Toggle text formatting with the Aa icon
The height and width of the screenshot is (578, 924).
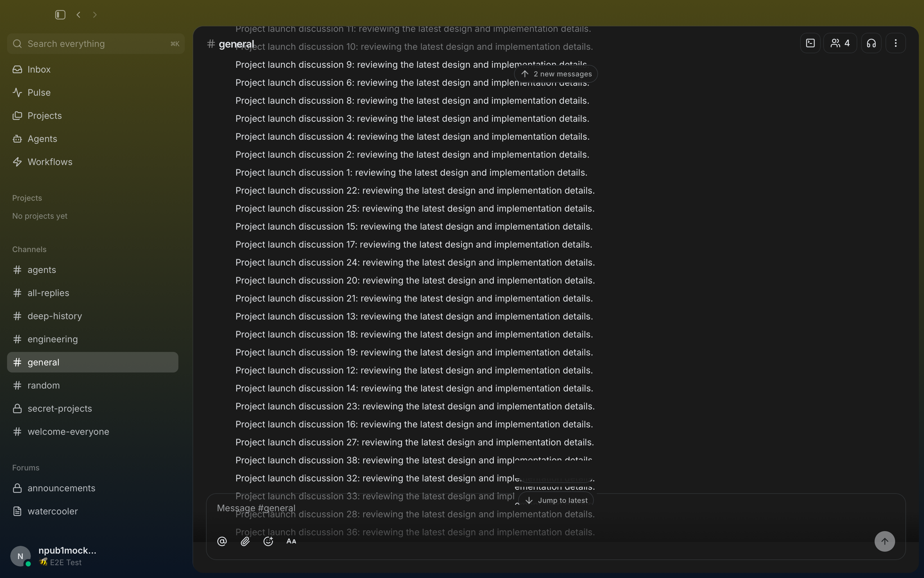point(291,541)
